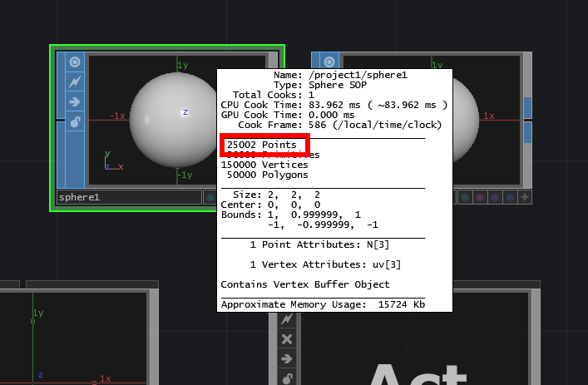Toggle the bypass lightning flag on sphere1
Viewport: 588px width, 385px height.
(x=75, y=81)
